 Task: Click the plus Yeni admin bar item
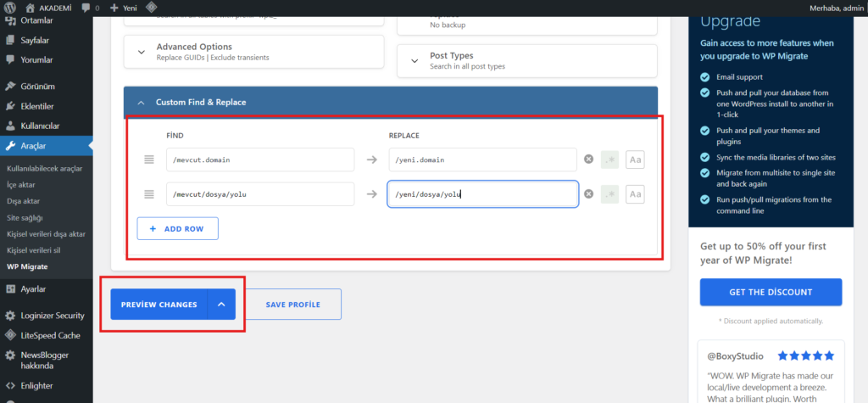point(124,8)
